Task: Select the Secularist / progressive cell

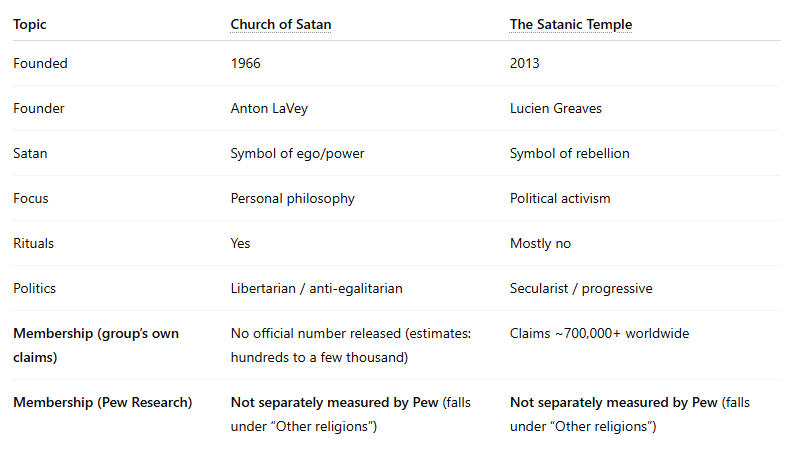Action: (580, 288)
